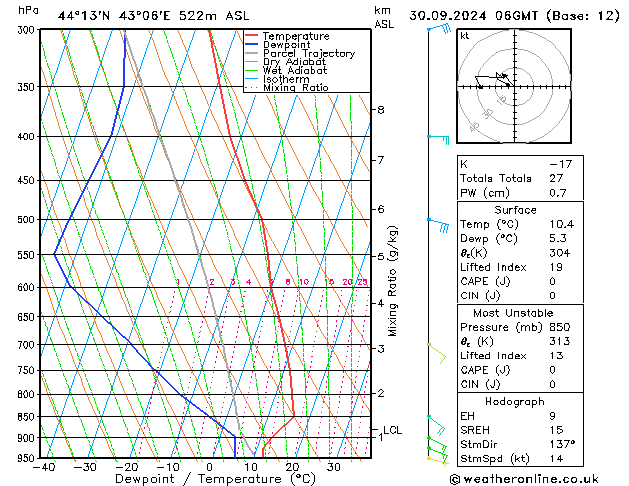Click the StmSpd (kt) value 14
This screenshot has height=486, width=629.
click(556, 458)
